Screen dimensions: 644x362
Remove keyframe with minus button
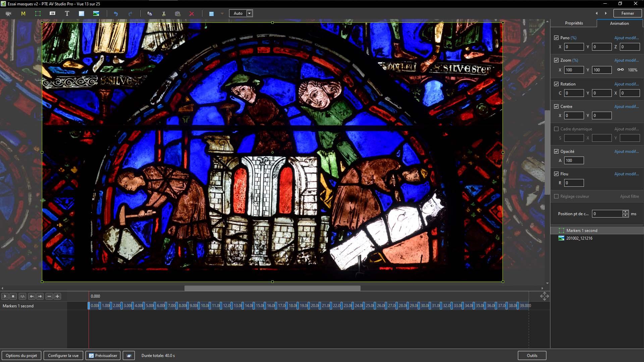tap(49, 296)
